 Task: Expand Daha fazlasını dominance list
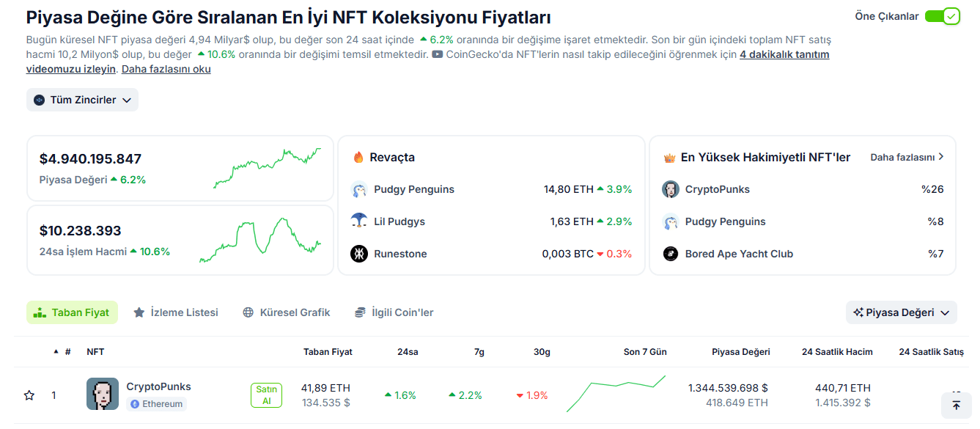907,157
